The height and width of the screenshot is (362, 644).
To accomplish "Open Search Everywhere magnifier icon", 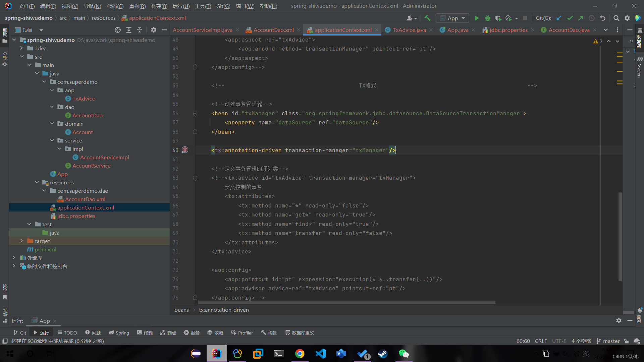I will 616,18.
